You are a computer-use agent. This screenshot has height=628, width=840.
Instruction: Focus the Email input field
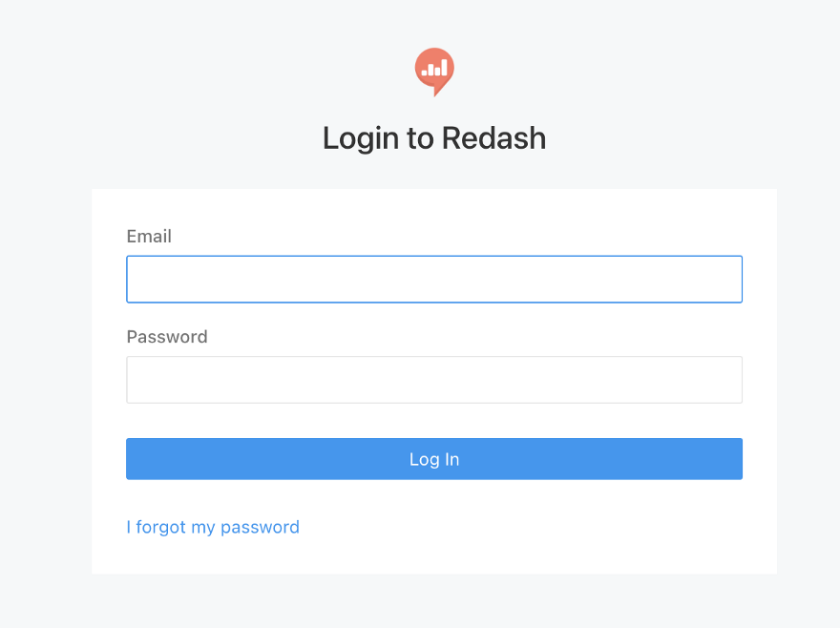(x=433, y=280)
